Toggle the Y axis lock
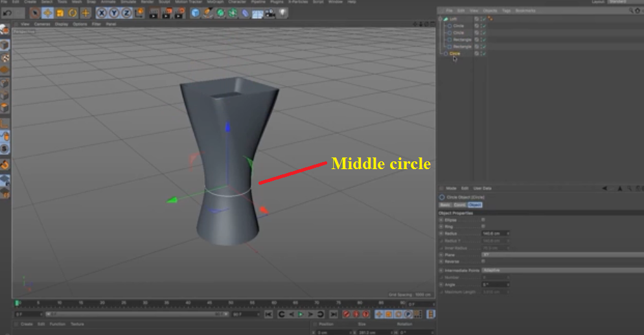The image size is (644, 335). (114, 13)
